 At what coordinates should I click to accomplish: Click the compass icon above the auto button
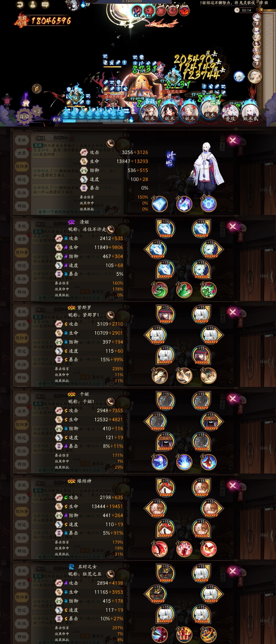[37, 89]
